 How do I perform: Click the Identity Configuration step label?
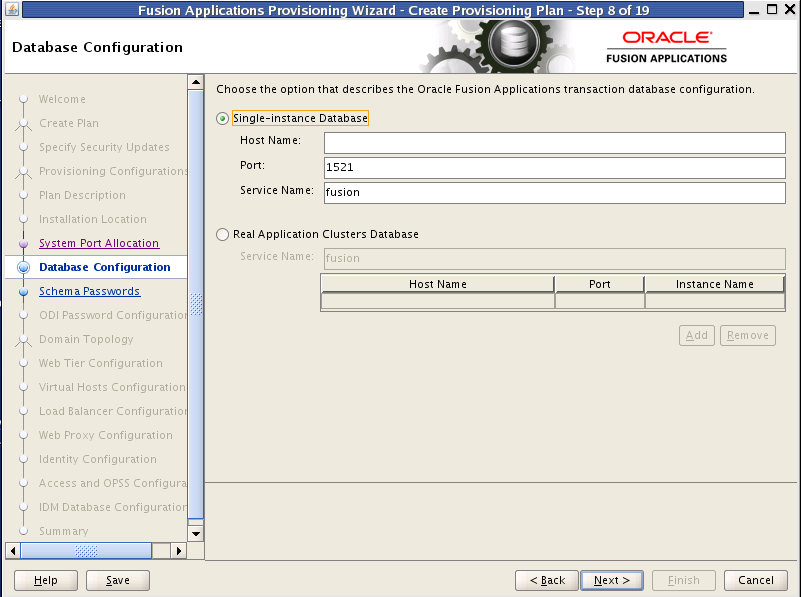(x=98, y=459)
